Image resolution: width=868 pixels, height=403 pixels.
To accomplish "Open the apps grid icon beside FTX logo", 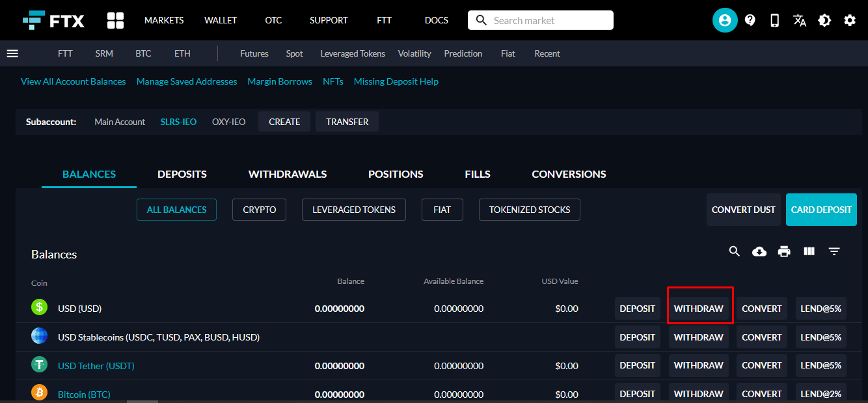I will (x=115, y=20).
